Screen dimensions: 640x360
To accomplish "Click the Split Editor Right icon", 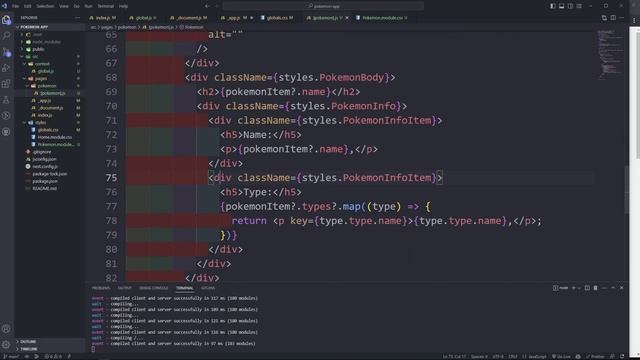I will pos(613,18).
